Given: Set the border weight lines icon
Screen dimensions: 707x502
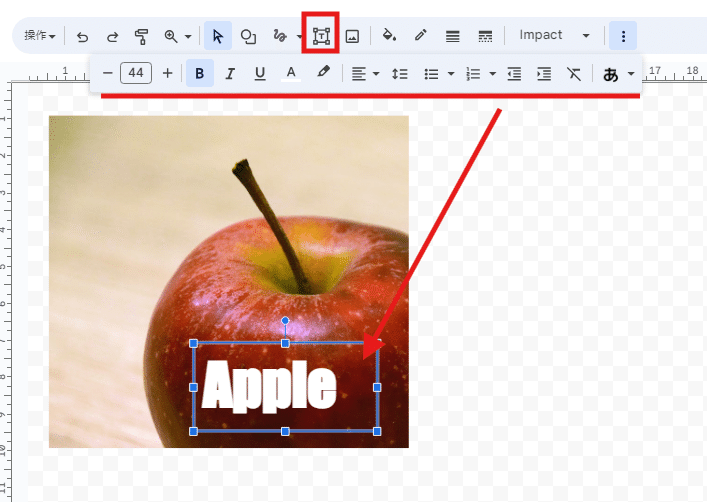Looking at the screenshot, I should [452, 36].
